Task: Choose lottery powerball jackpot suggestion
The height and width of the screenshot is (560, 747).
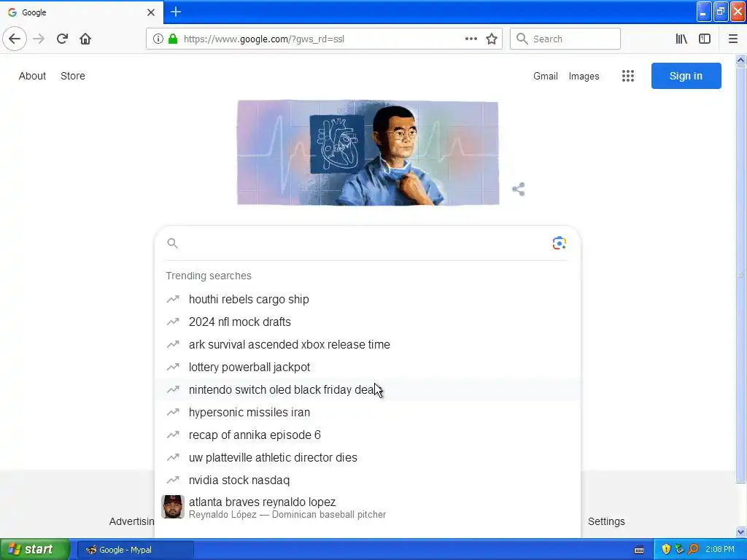Action: tap(368, 367)
